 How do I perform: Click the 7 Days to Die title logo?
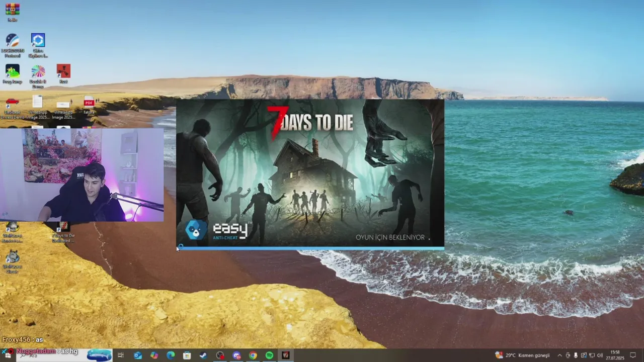(x=310, y=122)
